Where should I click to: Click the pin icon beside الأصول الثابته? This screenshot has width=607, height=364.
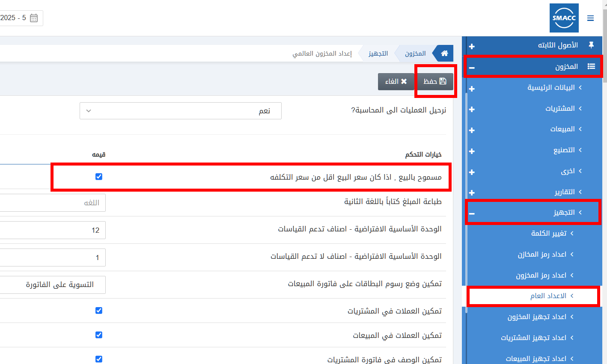pyautogui.click(x=591, y=45)
